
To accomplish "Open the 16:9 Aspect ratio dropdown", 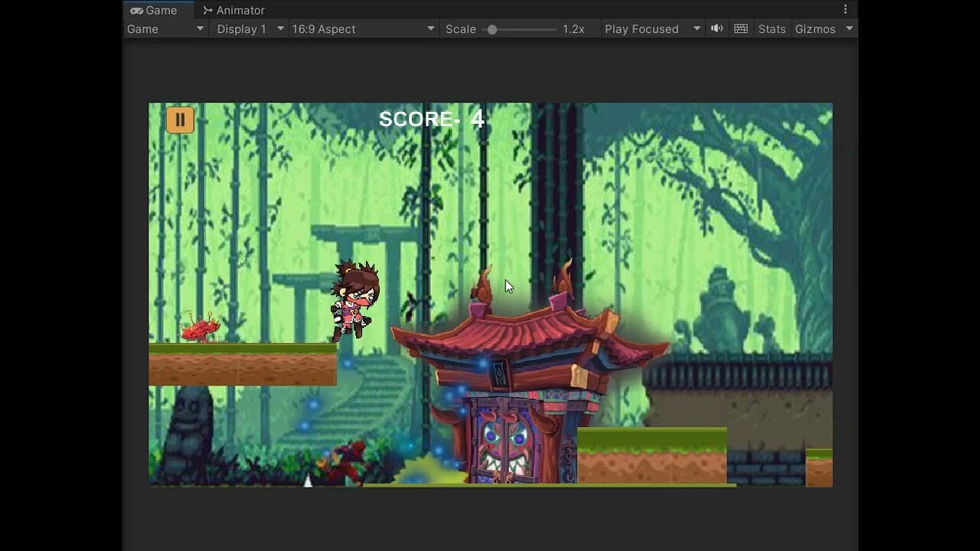I will (360, 28).
